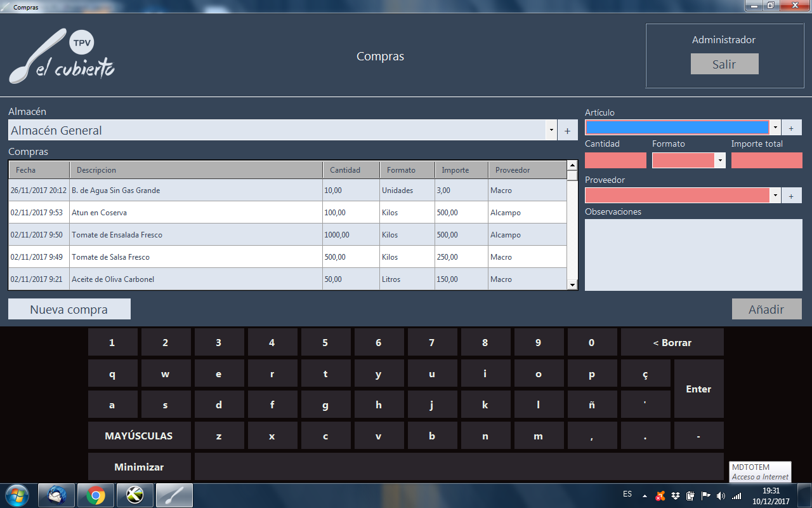
Task: Click the Windows Start button
Action: 16,495
